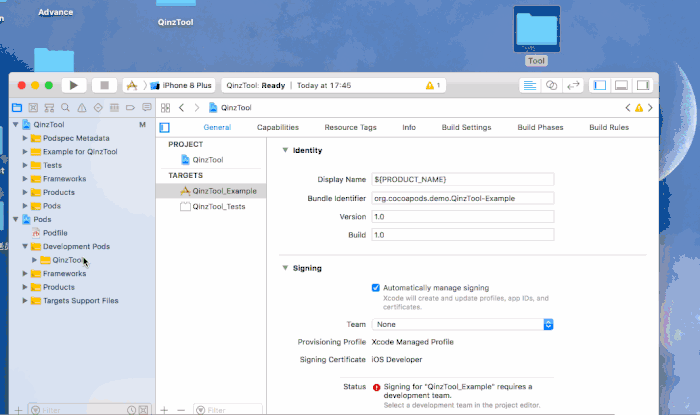Select the QinzTool scheme icon in toolbar
This screenshot has height=415, width=700.
click(132, 85)
